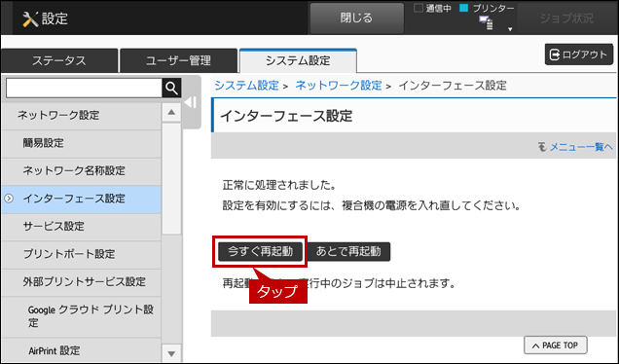
Task: Switch to the ステータス tab
Action: tap(59, 60)
